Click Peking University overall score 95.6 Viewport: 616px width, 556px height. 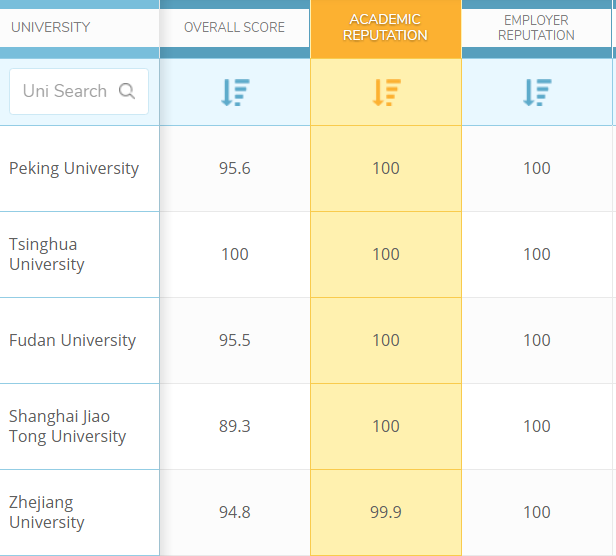[x=235, y=169]
